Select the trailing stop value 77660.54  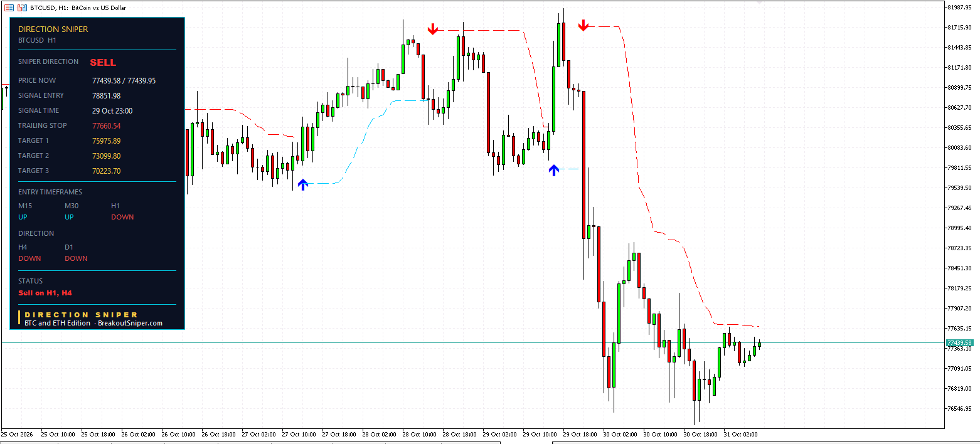pos(106,126)
